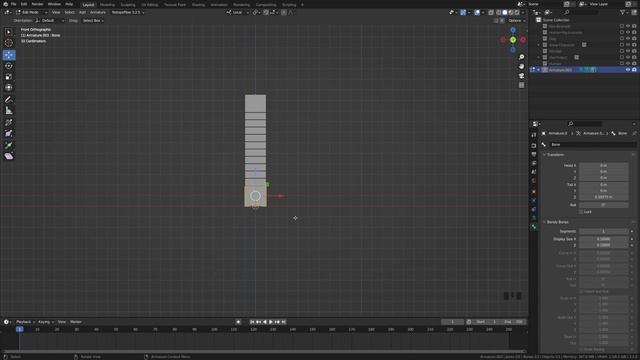
Task: Click the Segments value field
Action: [x=603, y=231]
